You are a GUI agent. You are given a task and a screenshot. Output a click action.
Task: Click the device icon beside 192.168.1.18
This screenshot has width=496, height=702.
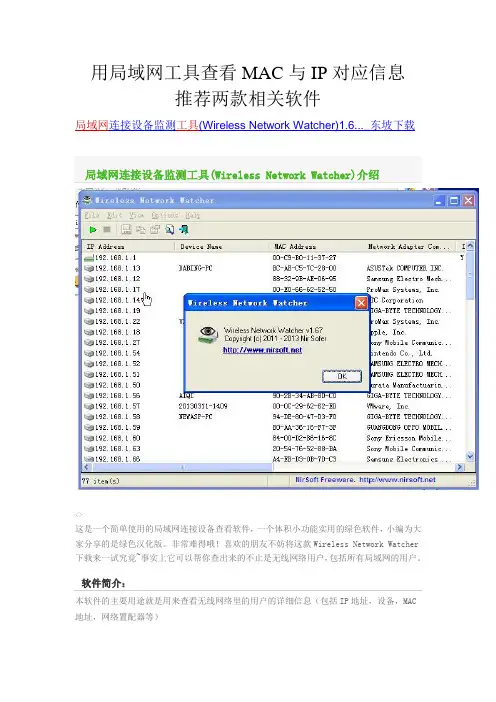[x=89, y=332]
